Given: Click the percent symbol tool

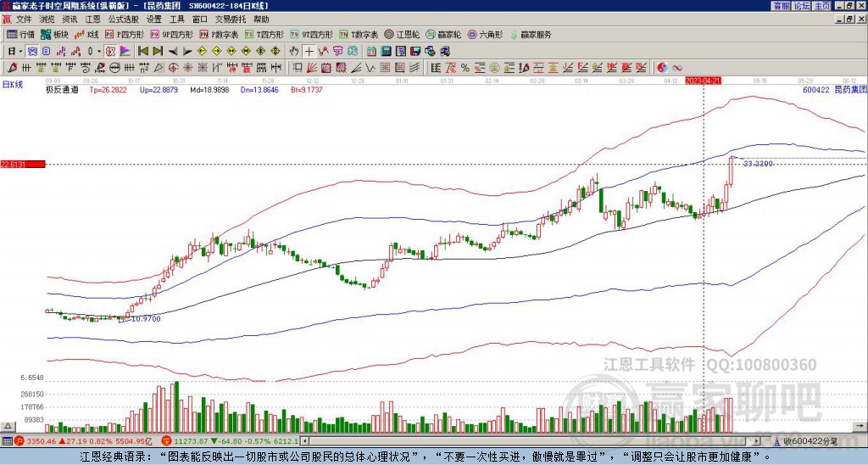Looking at the screenshot, I should (x=465, y=68).
